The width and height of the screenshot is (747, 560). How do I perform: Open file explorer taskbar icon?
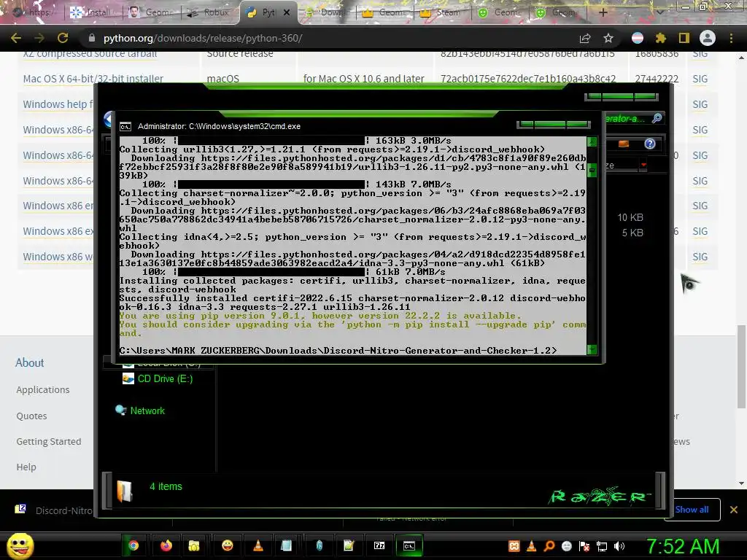click(193, 545)
